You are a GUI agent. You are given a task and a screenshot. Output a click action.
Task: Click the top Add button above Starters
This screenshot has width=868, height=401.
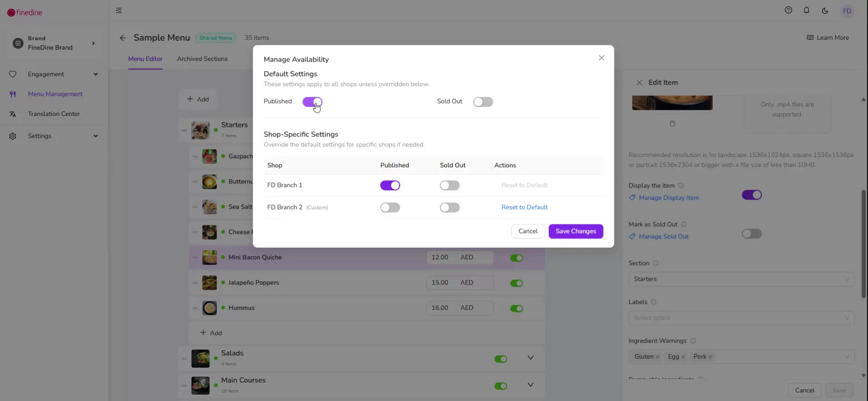tap(198, 99)
